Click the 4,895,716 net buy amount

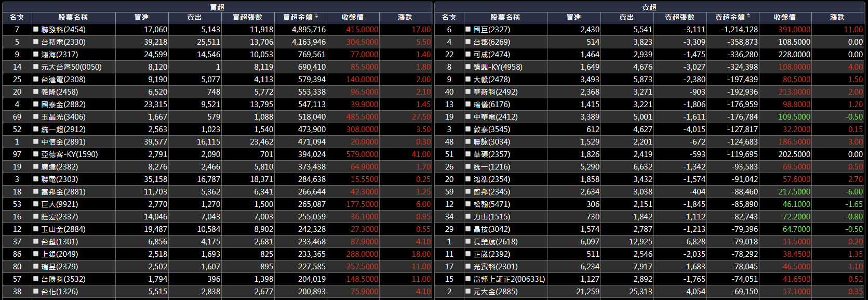309,30
